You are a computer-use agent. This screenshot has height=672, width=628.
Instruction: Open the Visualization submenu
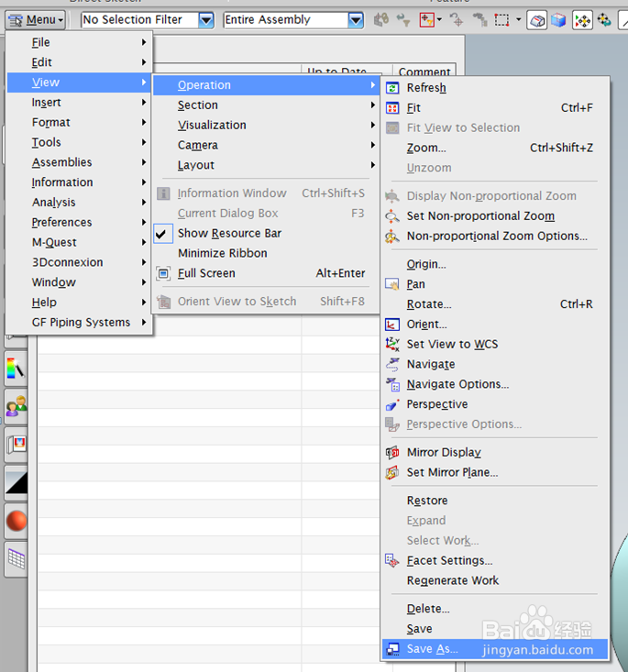[x=266, y=126]
